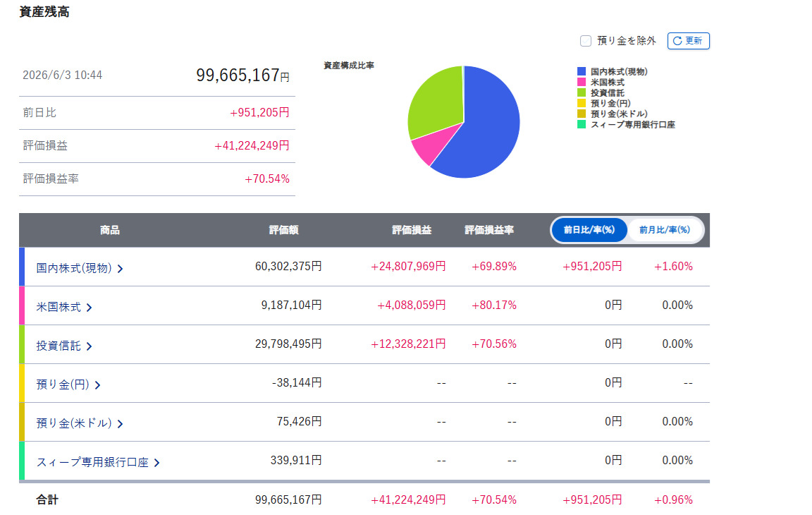Click the total 99,665,167円 at top
812x515 pixels.
(x=242, y=75)
